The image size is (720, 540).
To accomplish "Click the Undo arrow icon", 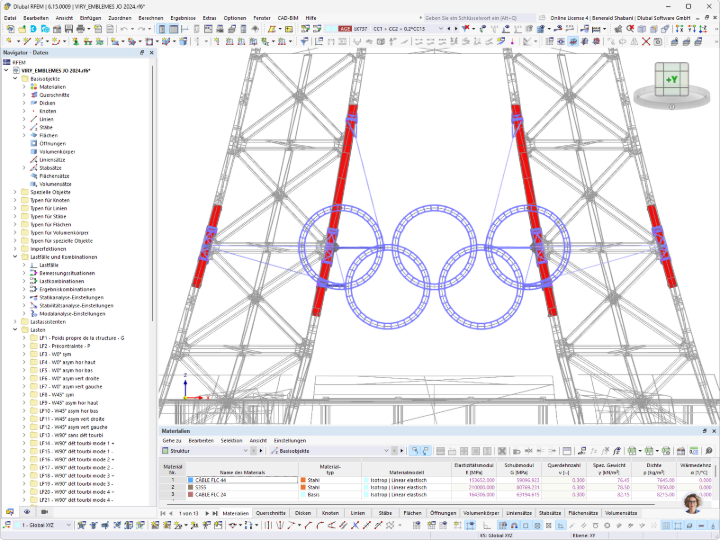I will click(x=124, y=28).
